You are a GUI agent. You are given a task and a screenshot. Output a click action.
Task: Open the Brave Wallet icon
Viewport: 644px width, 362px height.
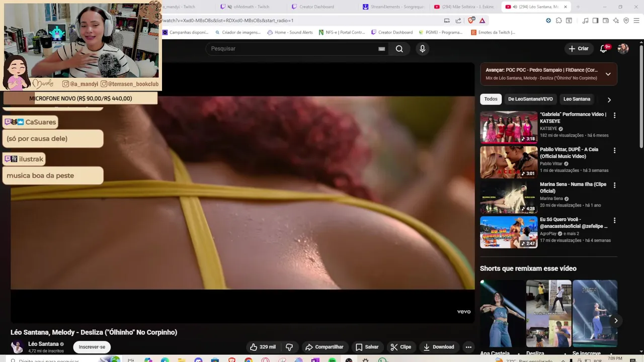pos(606,21)
